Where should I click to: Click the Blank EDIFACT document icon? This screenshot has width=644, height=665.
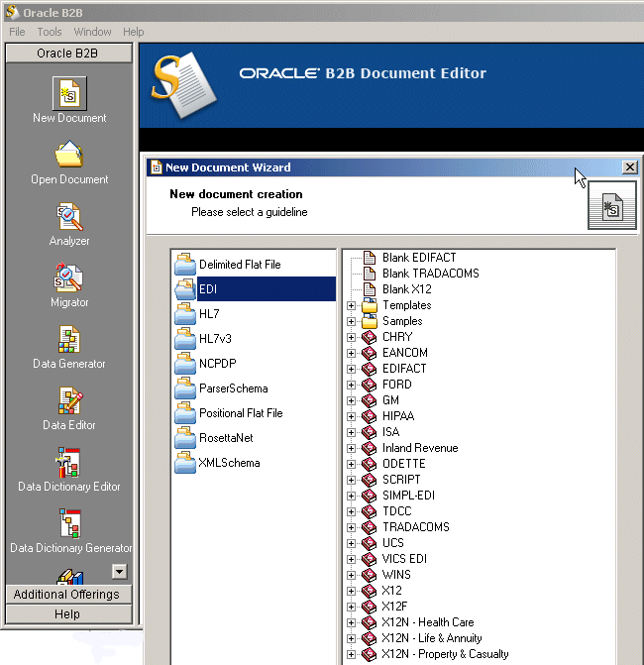370,258
